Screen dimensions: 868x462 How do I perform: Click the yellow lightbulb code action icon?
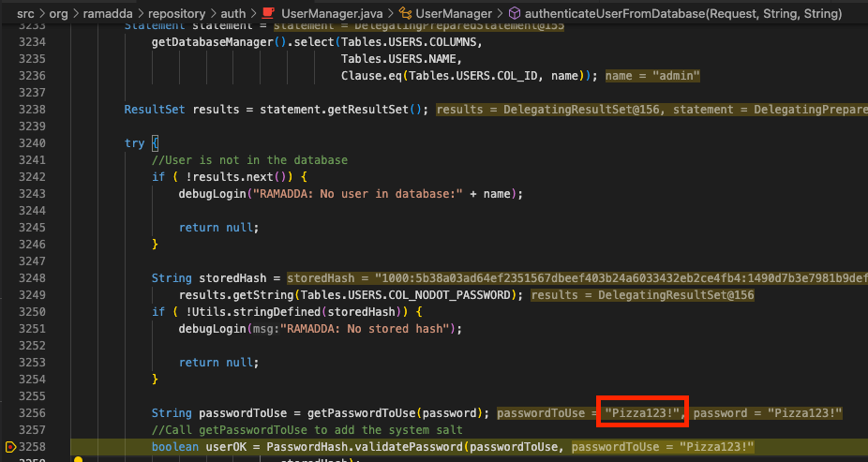78,459
